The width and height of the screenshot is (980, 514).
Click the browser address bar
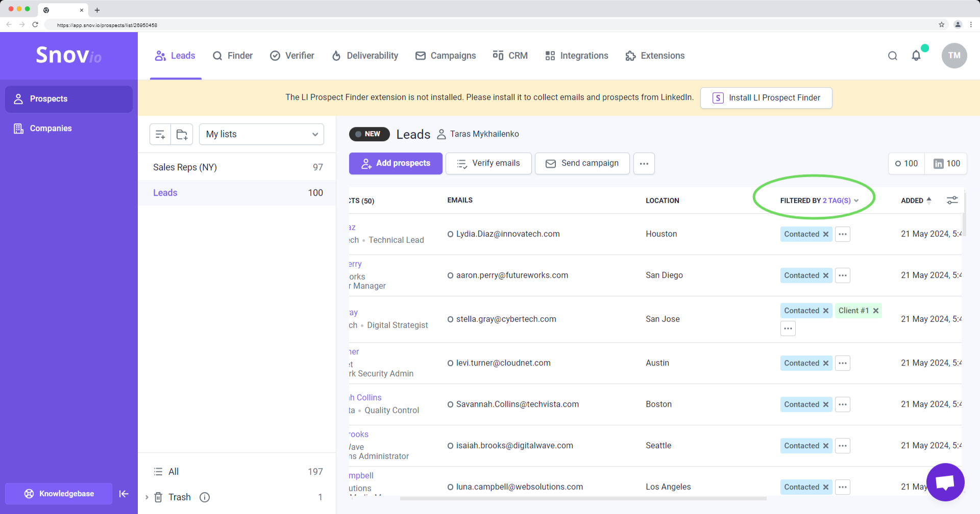coord(490,24)
